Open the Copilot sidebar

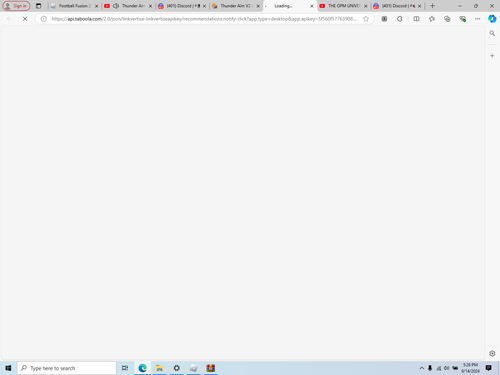[x=492, y=19]
